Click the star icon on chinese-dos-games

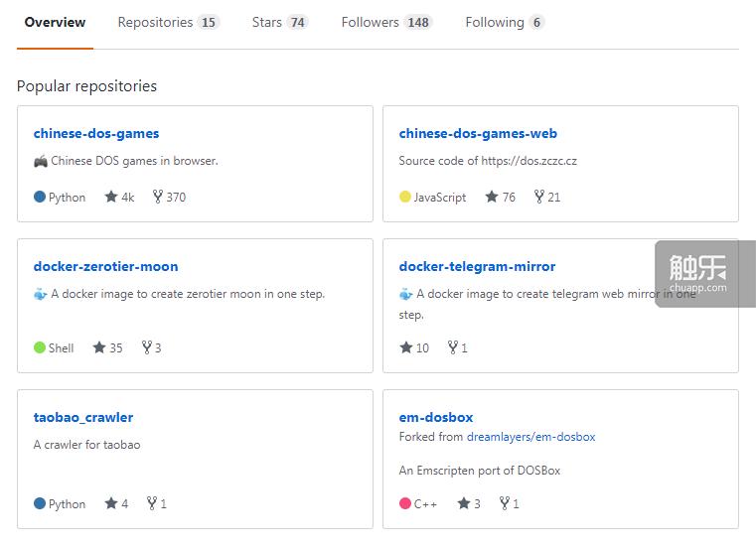coord(111,197)
